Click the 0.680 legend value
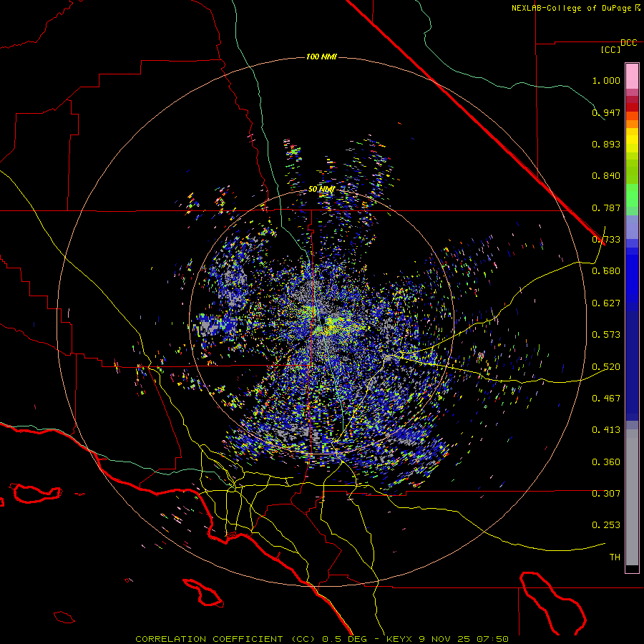 coord(606,271)
